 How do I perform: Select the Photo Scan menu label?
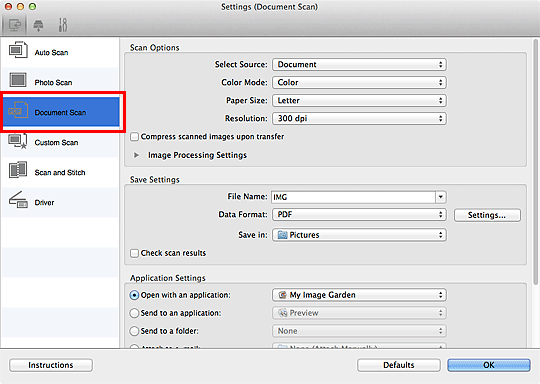[53, 83]
